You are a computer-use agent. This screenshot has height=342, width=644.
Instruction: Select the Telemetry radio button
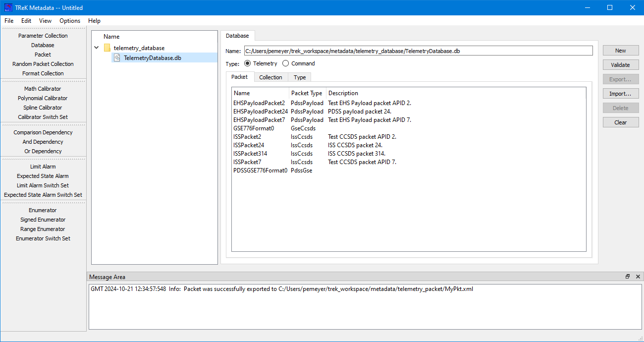(248, 63)
